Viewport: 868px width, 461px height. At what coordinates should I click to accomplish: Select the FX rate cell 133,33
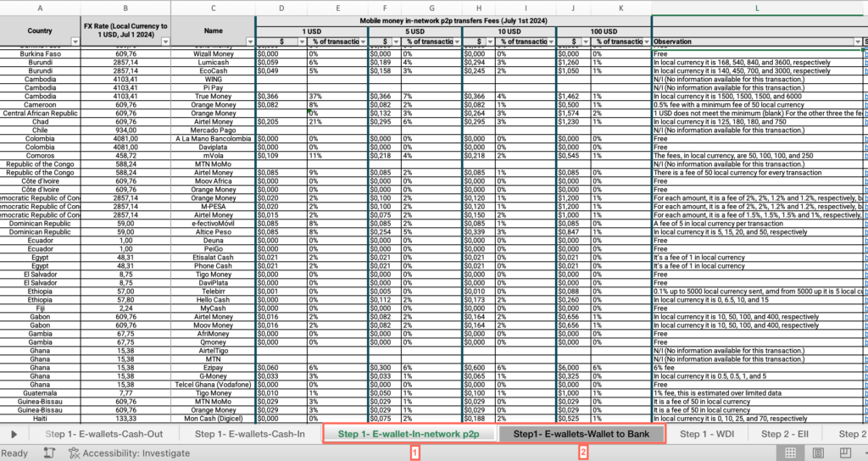point(125,419)
